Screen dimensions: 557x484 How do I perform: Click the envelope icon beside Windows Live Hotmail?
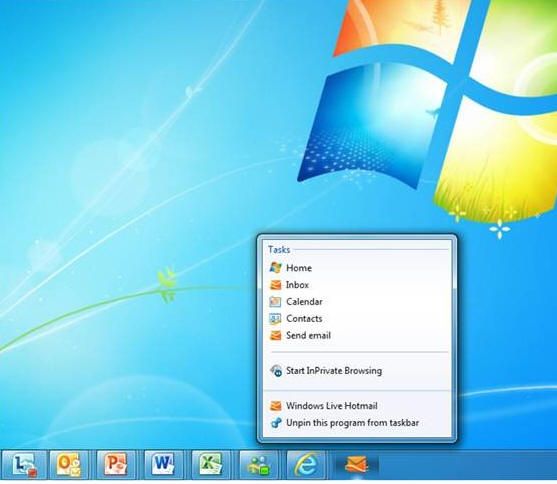tap(276, 406)
